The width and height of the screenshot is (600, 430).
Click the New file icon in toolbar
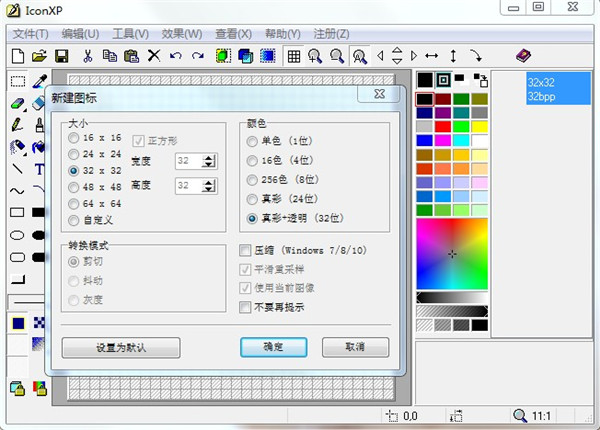[x=19, y=56]
